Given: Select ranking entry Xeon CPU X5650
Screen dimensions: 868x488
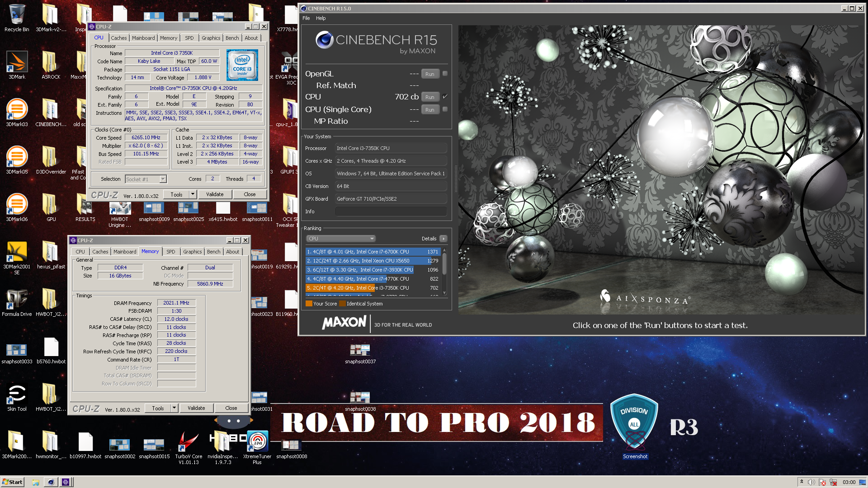Looking at the screenshot, I should pyautogui.click(x=373, y=261).
